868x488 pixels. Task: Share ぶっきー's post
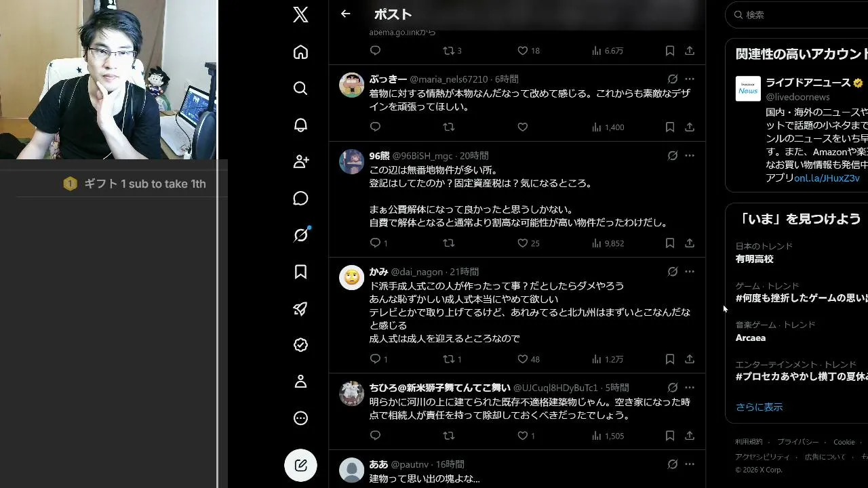point(689,127)
